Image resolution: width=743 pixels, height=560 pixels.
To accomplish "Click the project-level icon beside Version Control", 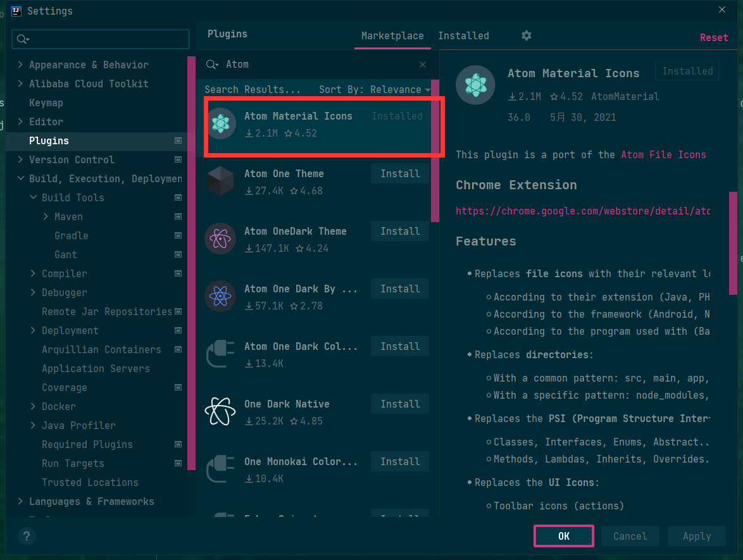I will tap(178, 159).
